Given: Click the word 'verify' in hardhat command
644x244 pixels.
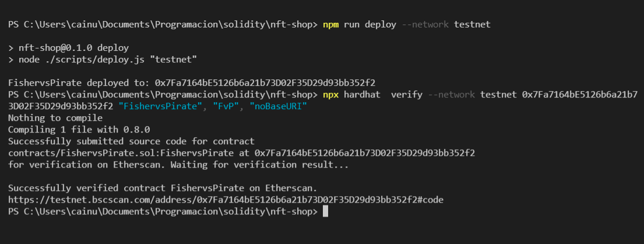Looking at the screenshot, I should (407, 95).
